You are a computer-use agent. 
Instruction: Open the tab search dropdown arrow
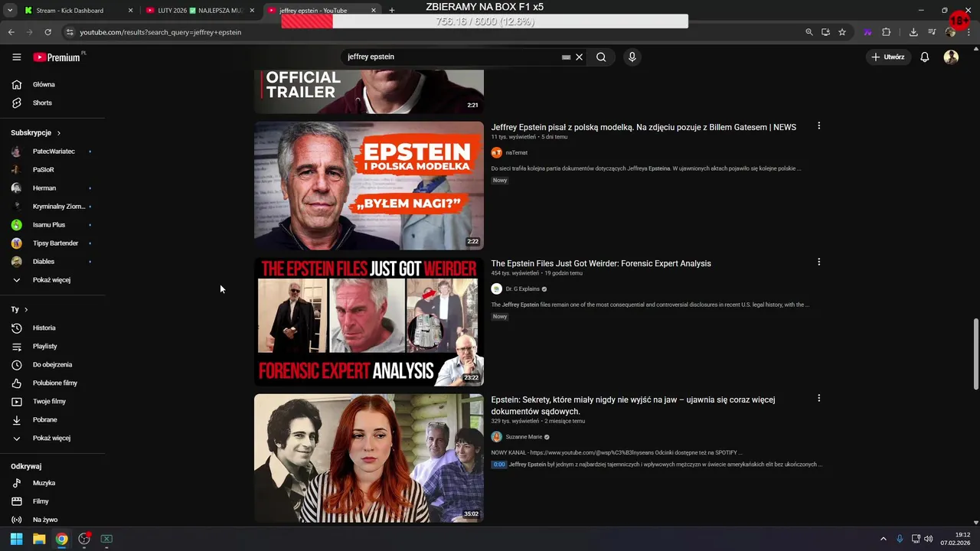(x=9, y=11)
